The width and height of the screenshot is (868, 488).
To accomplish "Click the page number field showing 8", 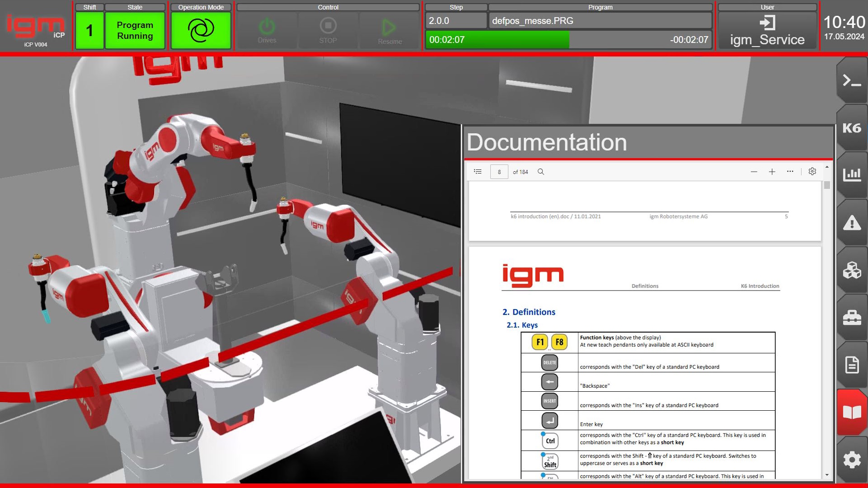I will point(499,172).
